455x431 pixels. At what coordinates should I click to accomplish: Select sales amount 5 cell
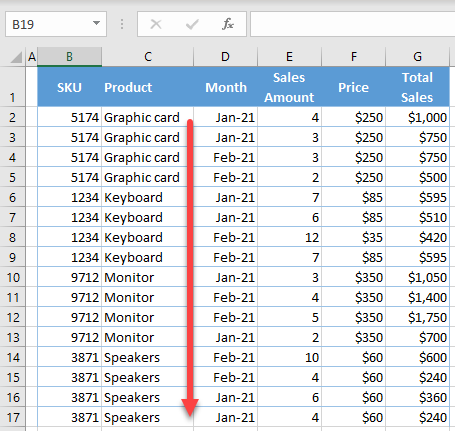click(x=289, y=317)
